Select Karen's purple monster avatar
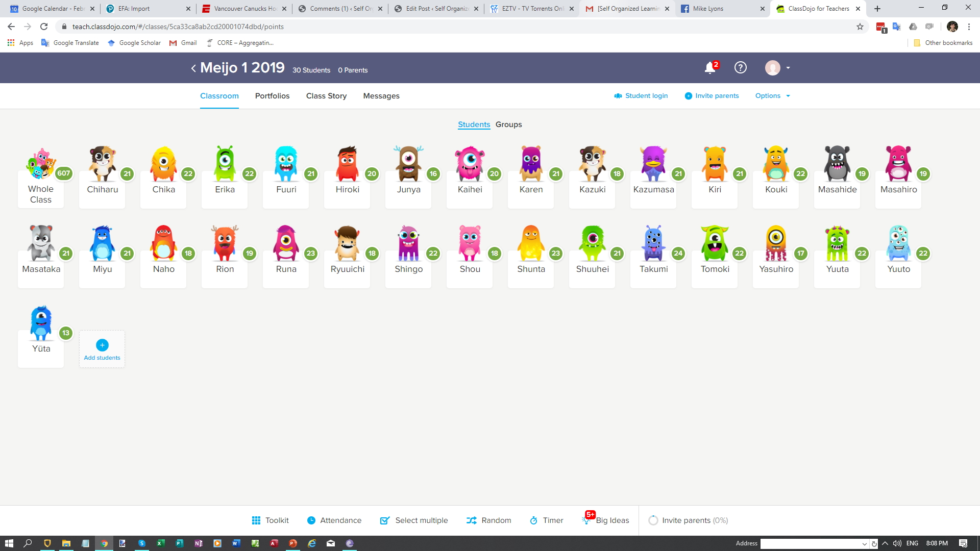The image size is (980, 551). pos(531,164)
